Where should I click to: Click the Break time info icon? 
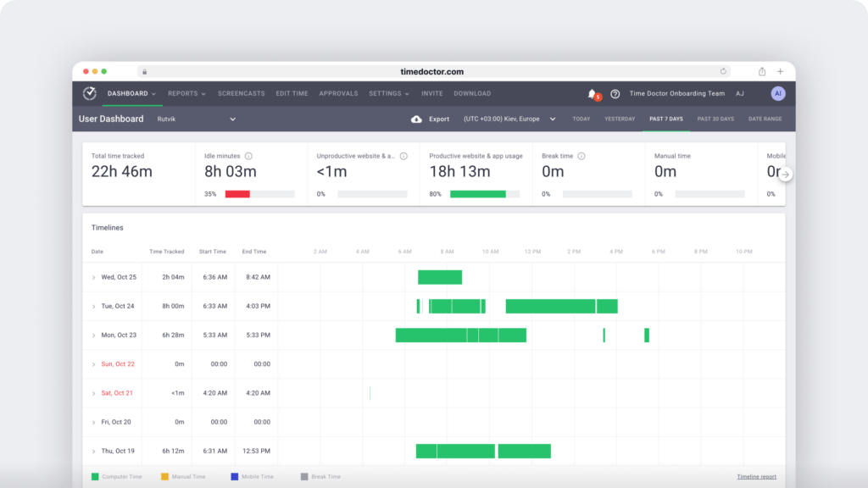tap(582, 155)
